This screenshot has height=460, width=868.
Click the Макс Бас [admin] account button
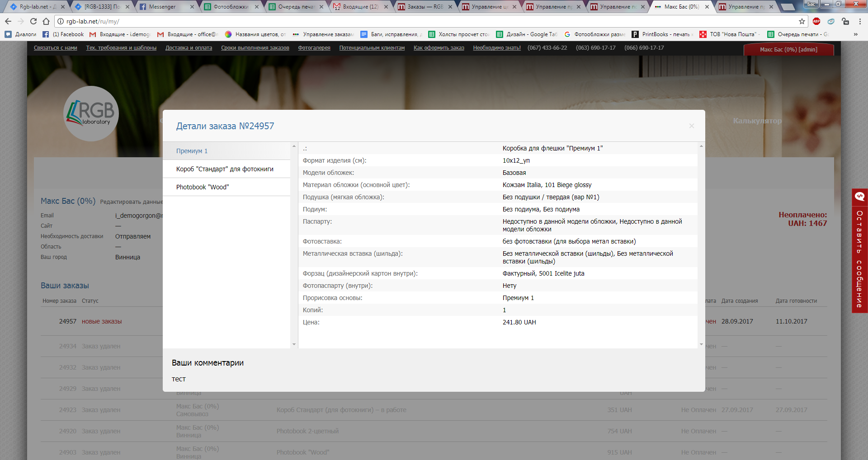point(788,50)
